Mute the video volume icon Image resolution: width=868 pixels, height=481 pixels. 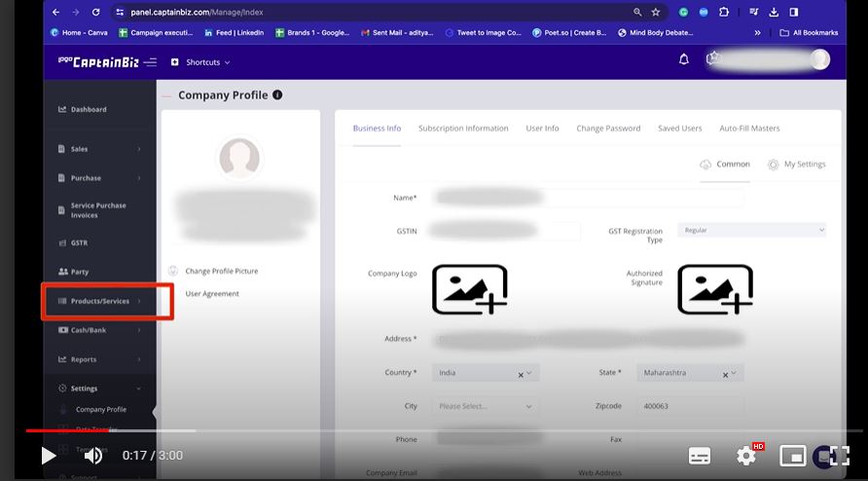tap(93, 456)
